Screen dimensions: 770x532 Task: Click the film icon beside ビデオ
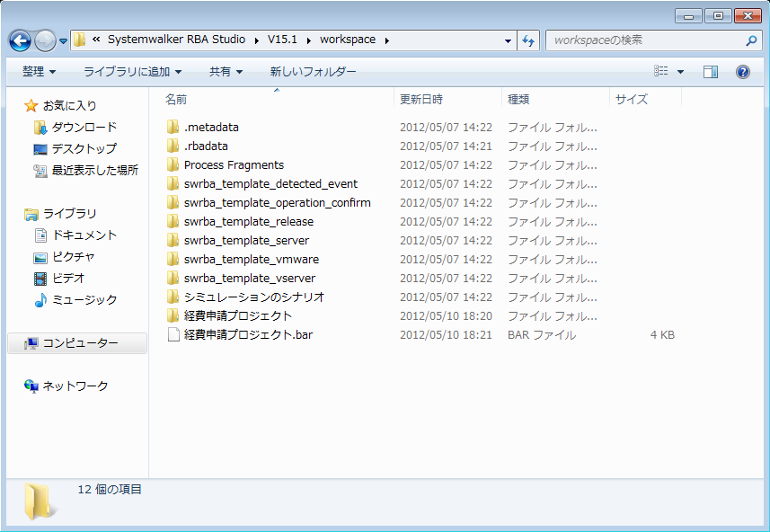[40, 279]
